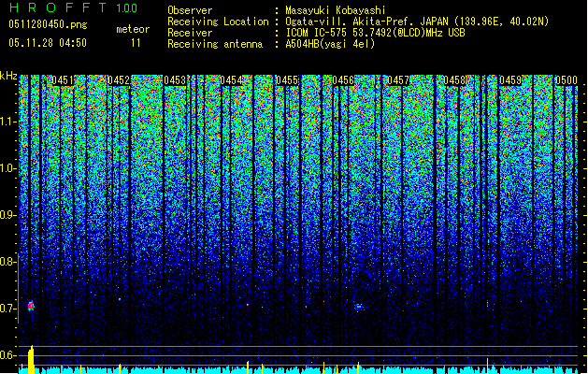Image resolution: width=588 pixels, height=374 pixels.
Task: Click the date stamp 05.11.28 04:50
Action: 48,43
